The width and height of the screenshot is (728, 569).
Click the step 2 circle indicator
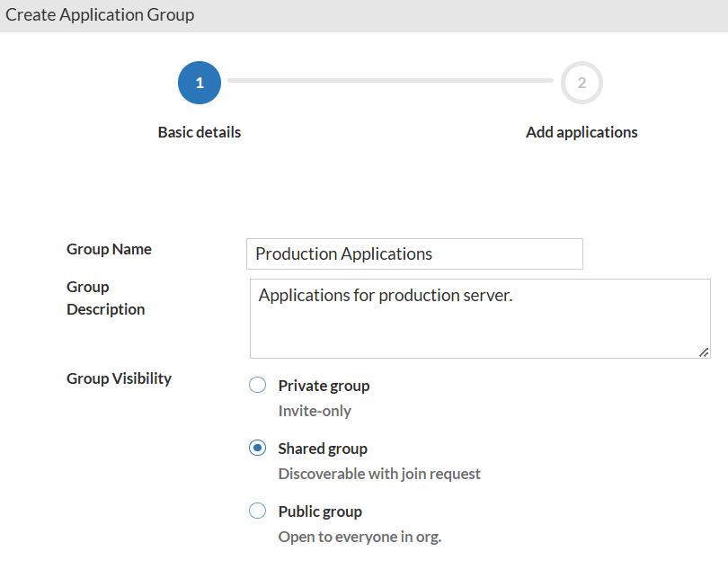[582, 83]
